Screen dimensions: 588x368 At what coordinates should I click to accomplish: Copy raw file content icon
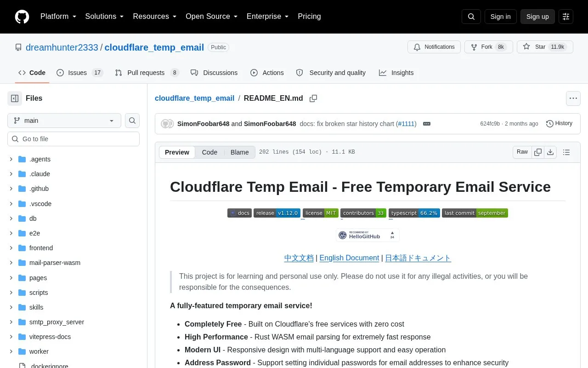[x=538, y=152]
